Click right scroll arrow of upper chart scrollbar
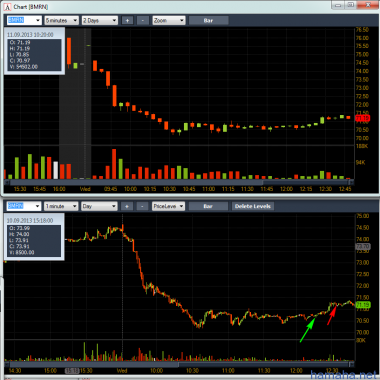The width and height of the screenshot is (380, 380). [351, 182]
